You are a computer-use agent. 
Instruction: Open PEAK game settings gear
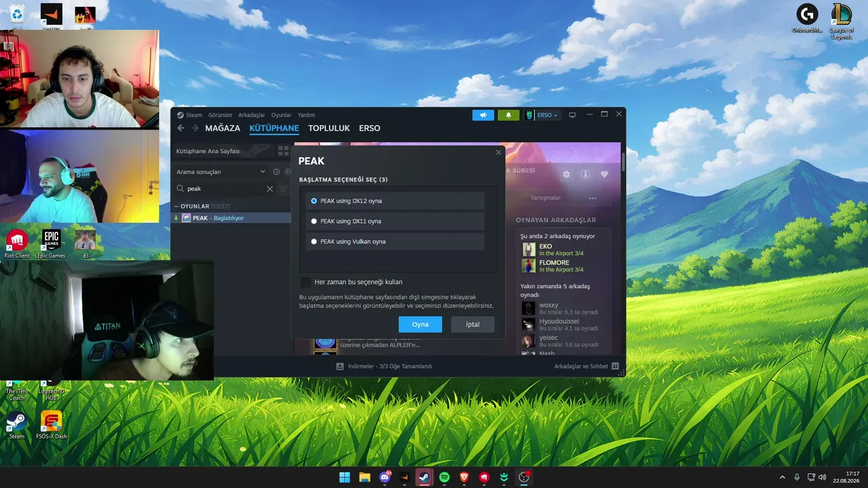(566, 174)
